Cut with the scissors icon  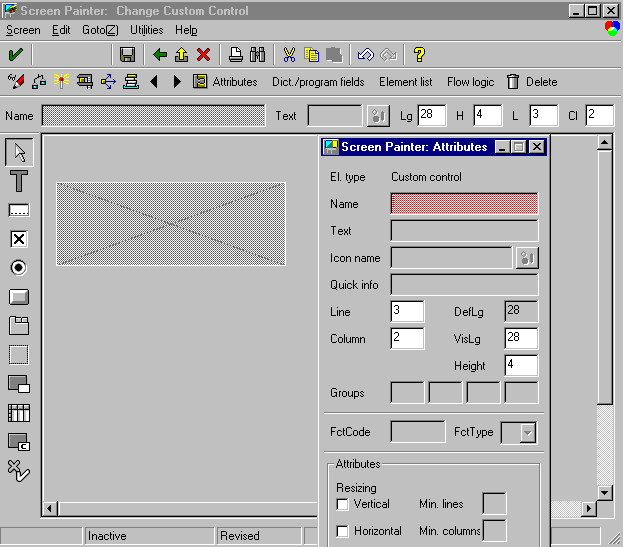(x=289, y=54)
